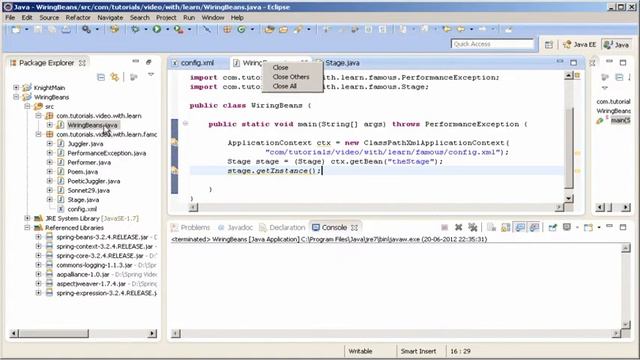Toggle Link with Editor in Package Explorer
This screenshot has height=360, width=640.
tap(115, 77)
